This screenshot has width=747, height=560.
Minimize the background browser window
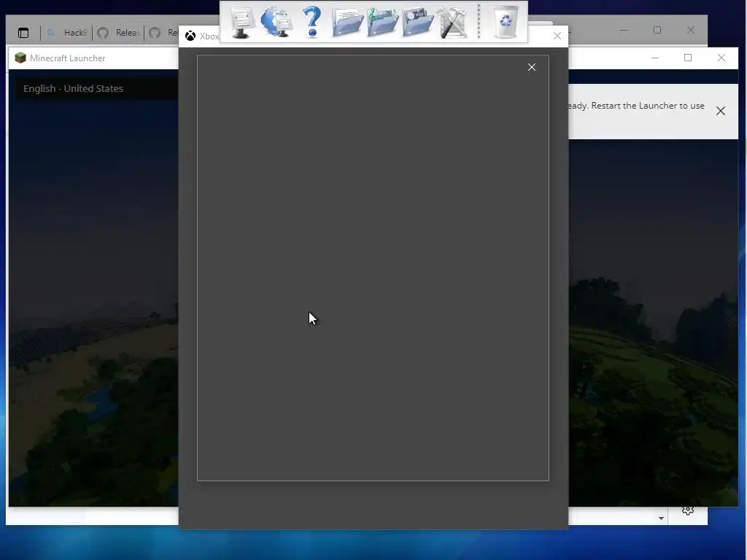tap(624, 30)
